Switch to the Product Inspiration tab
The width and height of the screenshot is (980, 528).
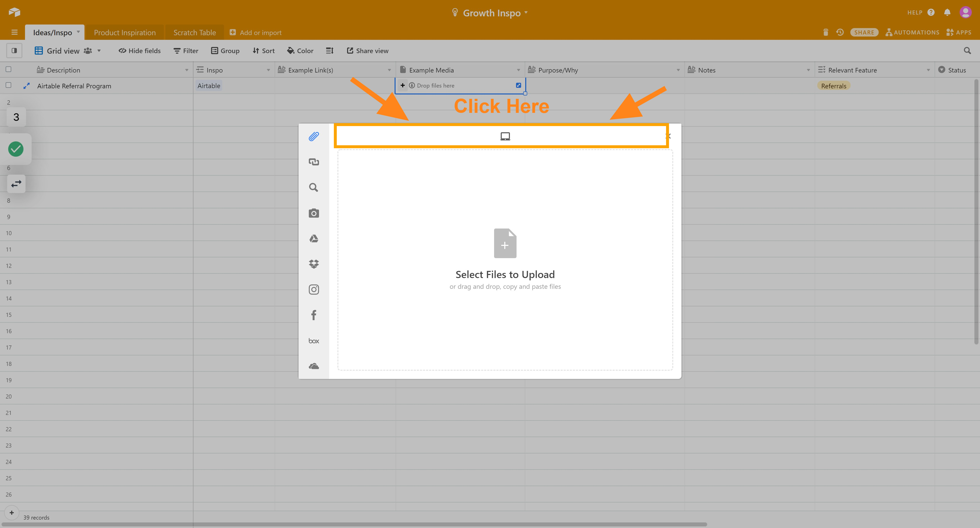click(x=125, y=32)
